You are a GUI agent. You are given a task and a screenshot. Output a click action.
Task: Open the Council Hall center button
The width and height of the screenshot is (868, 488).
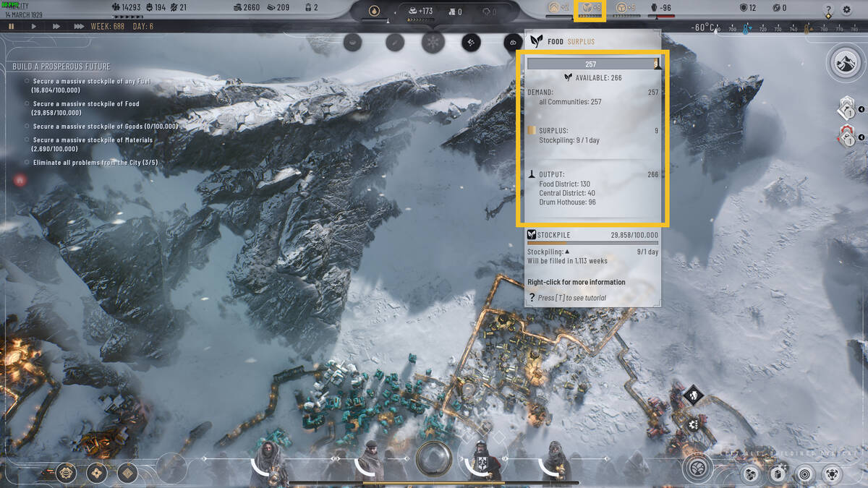click(x=433, y=459)
